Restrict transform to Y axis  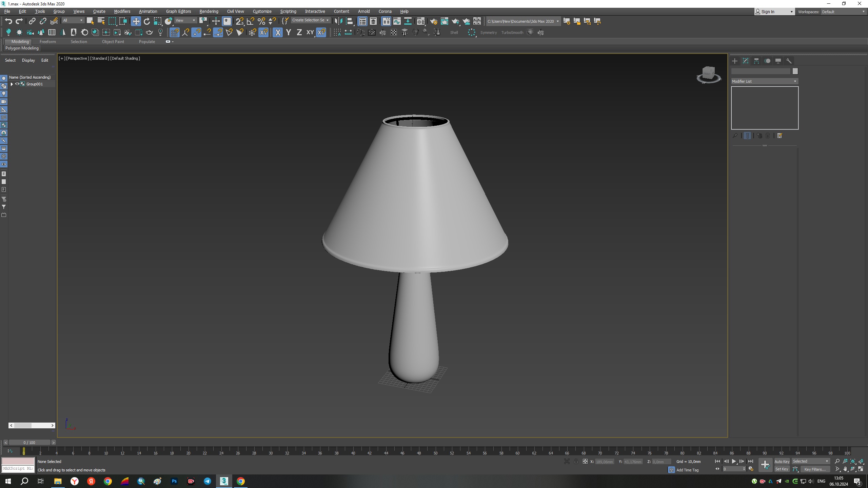pyautogui.click(x=289, y=33)
